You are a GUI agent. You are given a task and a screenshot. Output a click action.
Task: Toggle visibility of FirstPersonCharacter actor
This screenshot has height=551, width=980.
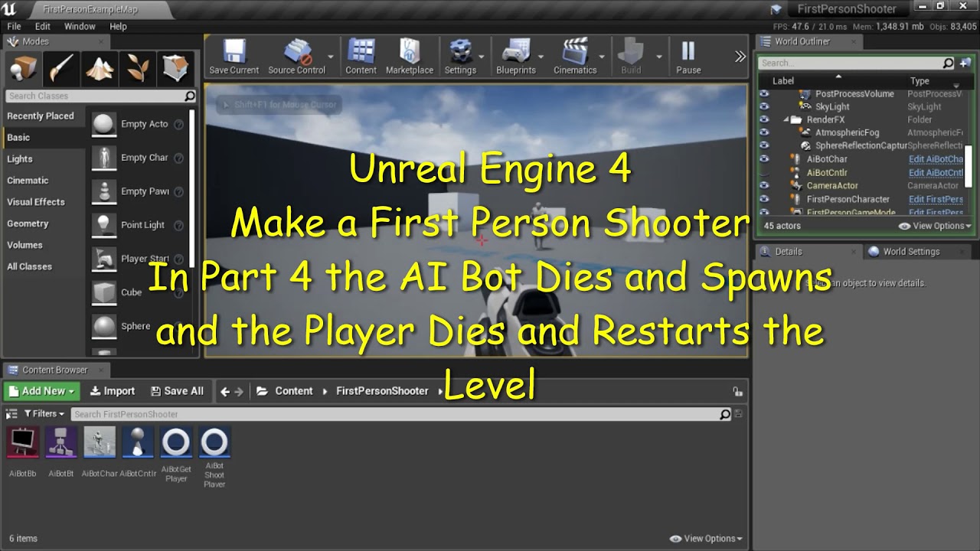coord(764,199)
